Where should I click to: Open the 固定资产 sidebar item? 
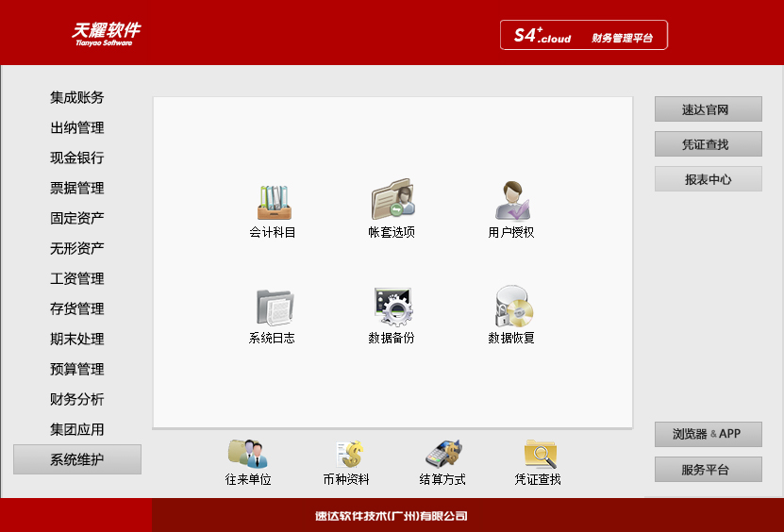(77, 218)
